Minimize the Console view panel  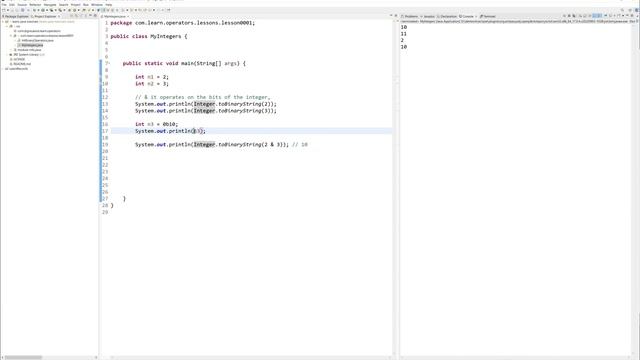click(x=627, y=16)
